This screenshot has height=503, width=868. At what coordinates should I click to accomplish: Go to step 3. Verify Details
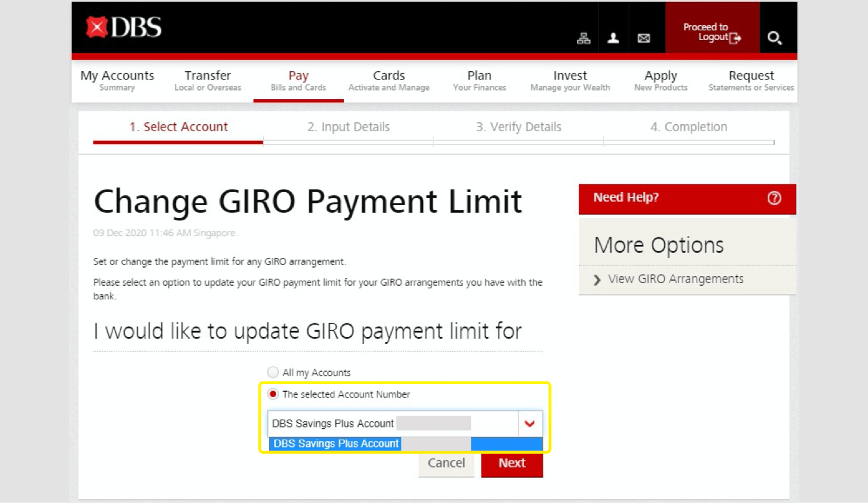(519, 127)
